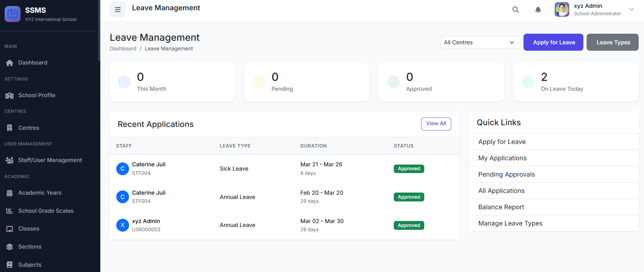Click the Academic Years calendar icon

pyautogui.click(x=10, y=193)
